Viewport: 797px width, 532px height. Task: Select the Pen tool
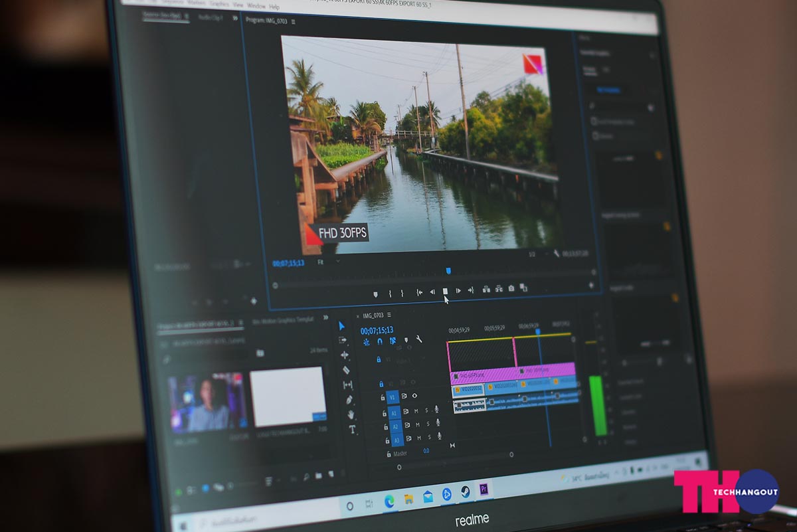coord(349,400)
